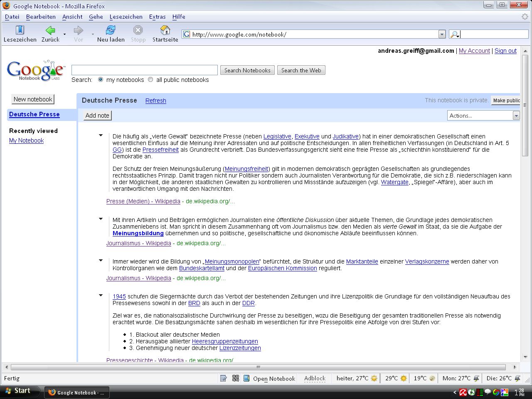The height and width of the screenshot is (399, 532).
Task: Create a New notebook
Action: pyautogui.click(x=33, y=99)
